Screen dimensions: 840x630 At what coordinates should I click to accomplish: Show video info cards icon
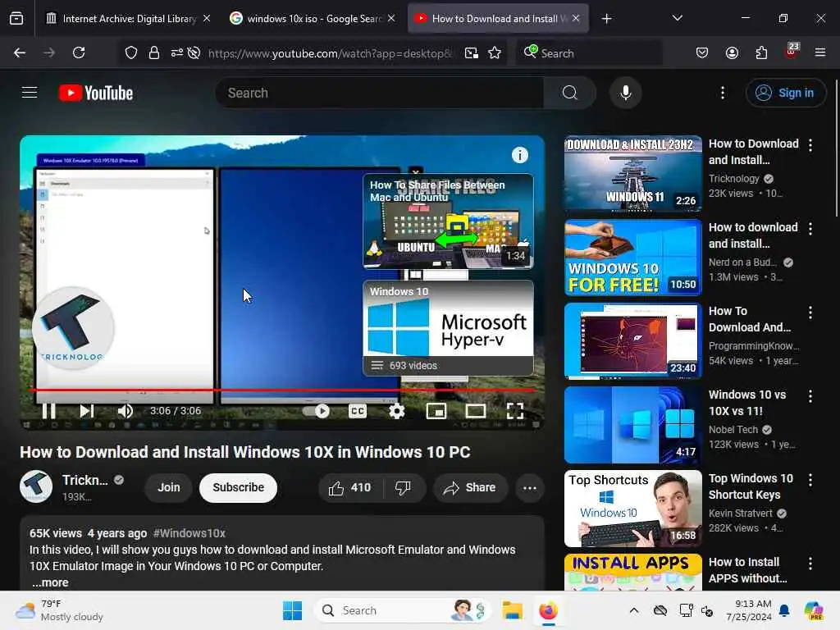[519, 155]
